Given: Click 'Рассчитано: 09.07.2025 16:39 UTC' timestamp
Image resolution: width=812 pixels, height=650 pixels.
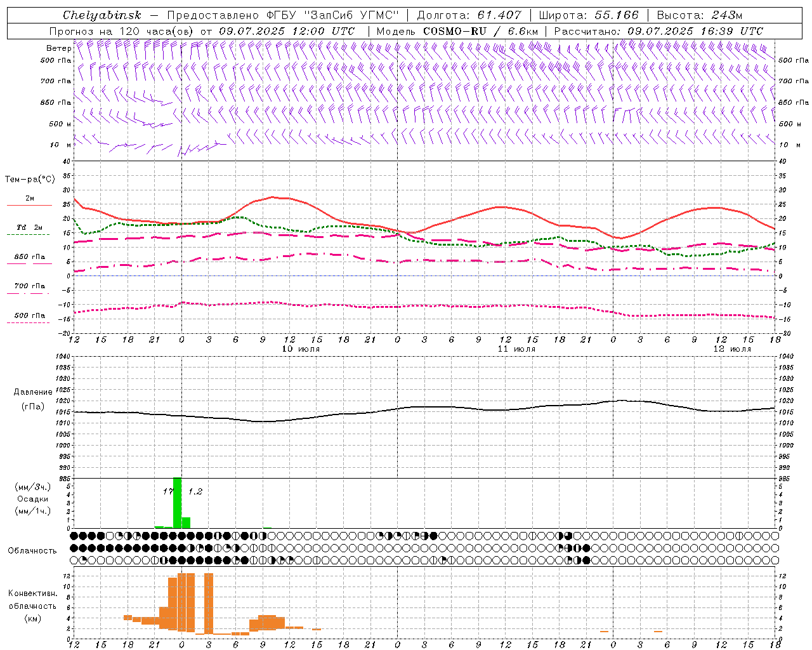Looking at the screenshot, I should point(658,31).
